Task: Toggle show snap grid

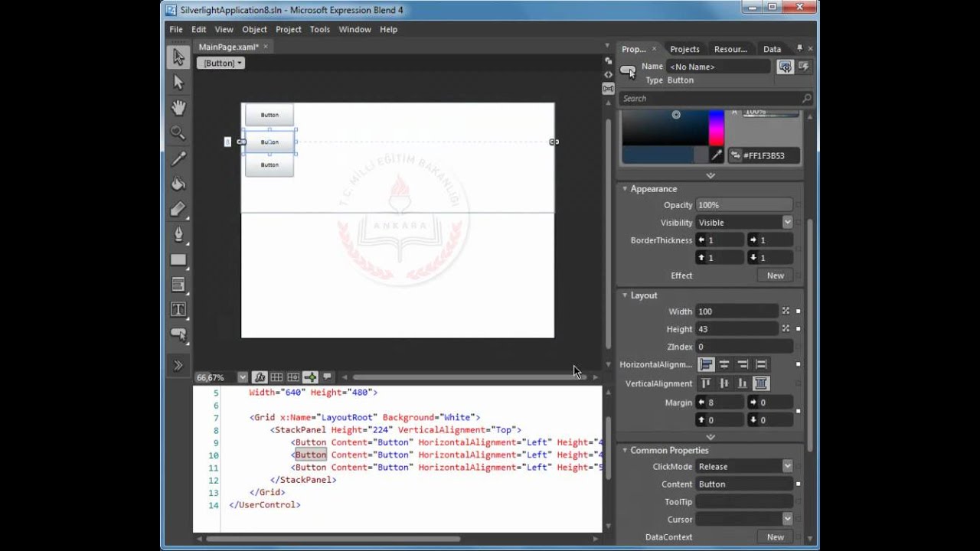Action: coord(276,377)
